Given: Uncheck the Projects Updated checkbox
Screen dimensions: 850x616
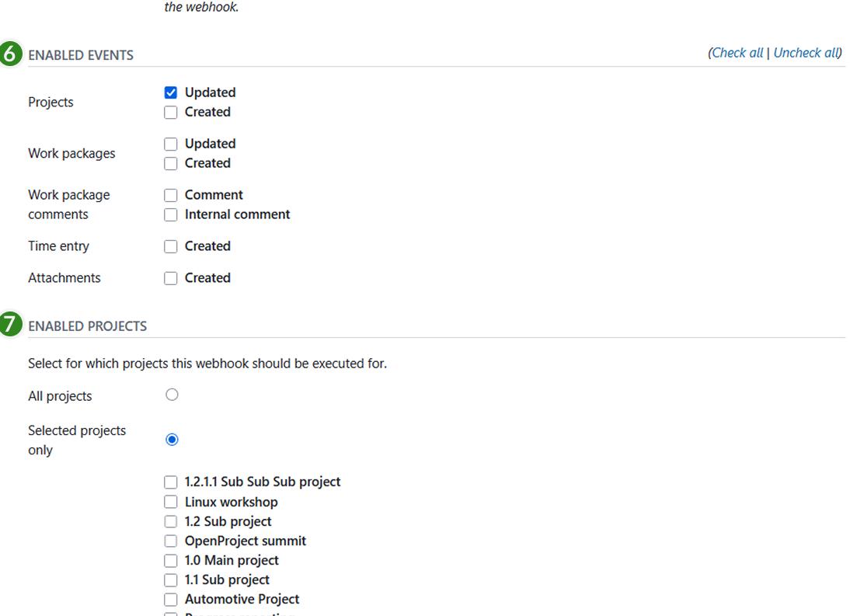Looking at the screenshot, I should (x=171, y=92).
